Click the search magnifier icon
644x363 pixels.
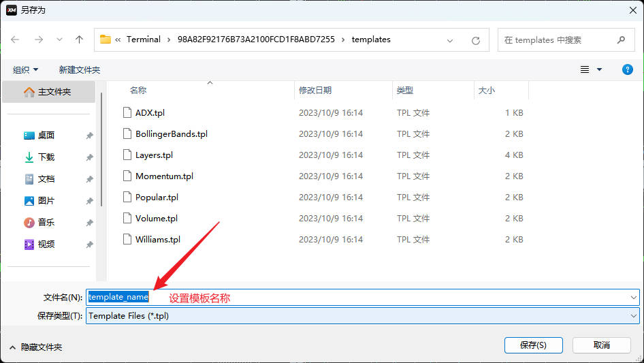pyautogui.click(x=621, y=40)
